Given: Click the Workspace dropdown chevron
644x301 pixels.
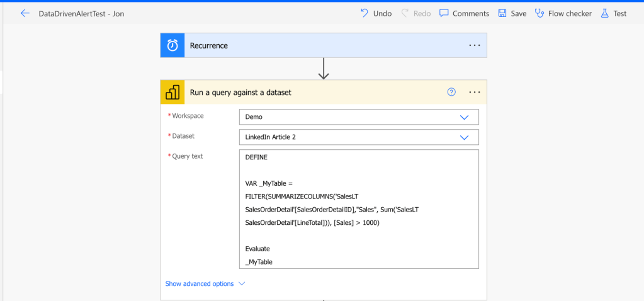Looking at the screenshot, I should point(465,117).
